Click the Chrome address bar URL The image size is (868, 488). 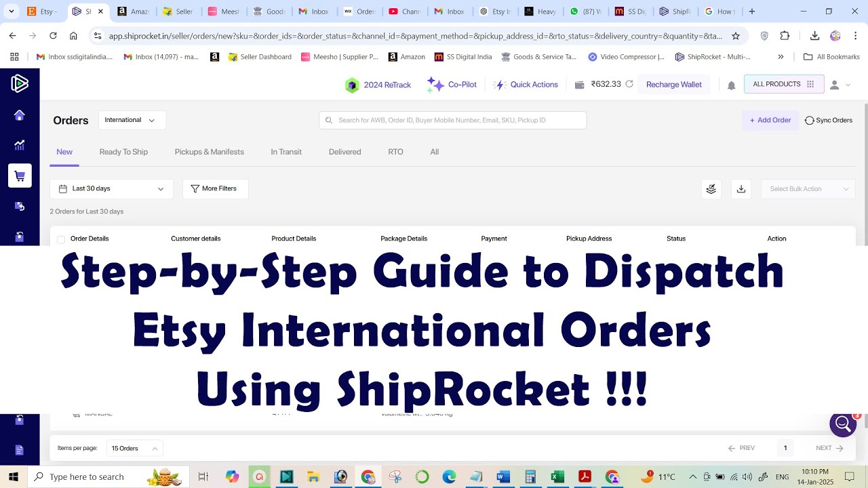415,36
